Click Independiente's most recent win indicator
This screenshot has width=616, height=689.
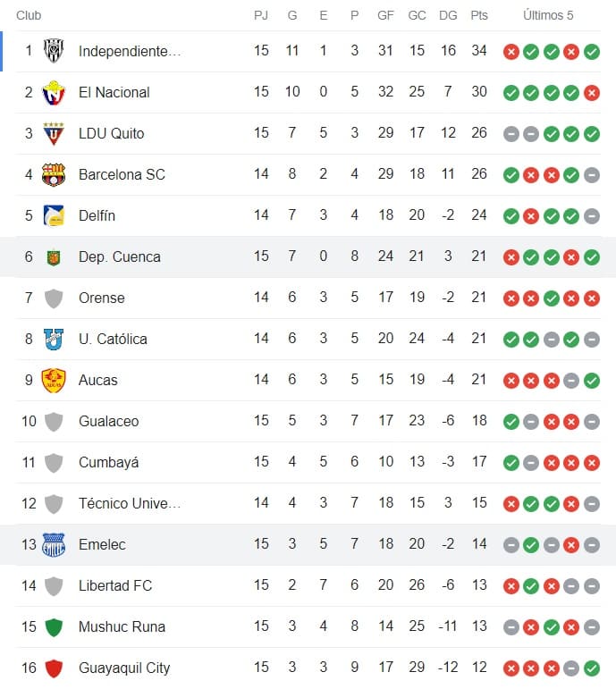pyautogui.click(x=592, y=51)
